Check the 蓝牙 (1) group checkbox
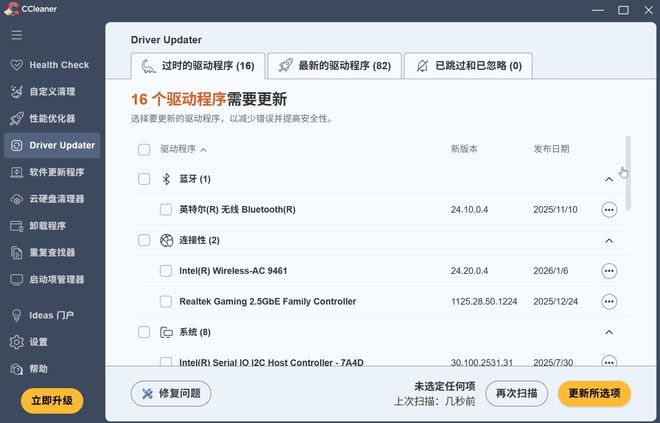This screenshot has height=423, width=660. (144, 179)
